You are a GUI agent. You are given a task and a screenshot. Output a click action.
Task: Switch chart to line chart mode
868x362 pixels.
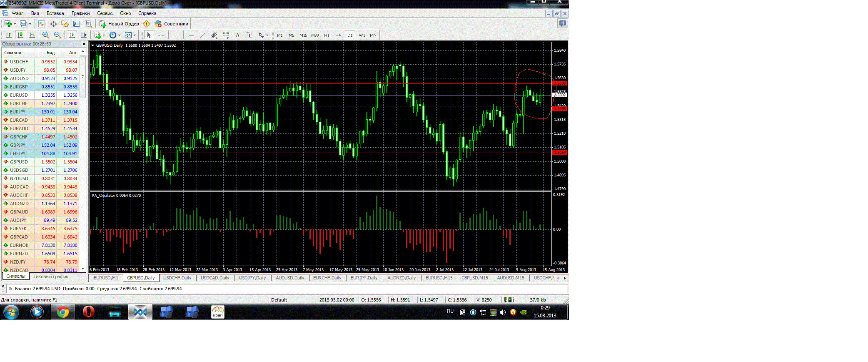pyautogui.click(x=32, y=35)
